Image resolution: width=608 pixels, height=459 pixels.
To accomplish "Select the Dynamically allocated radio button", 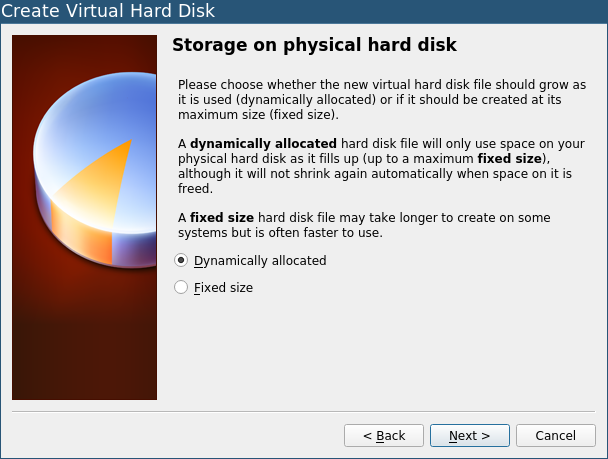I will [x=181, y=260].
